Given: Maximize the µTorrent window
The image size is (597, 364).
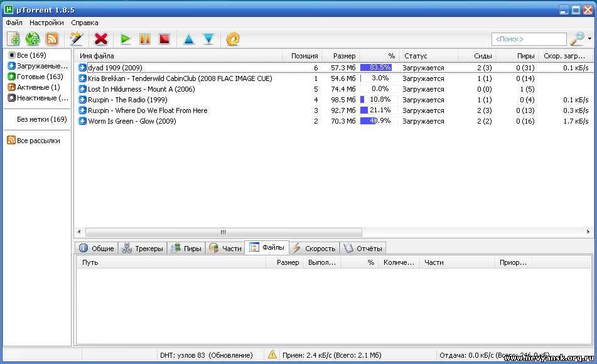Looking at the screenshot, I should (576, 9).
